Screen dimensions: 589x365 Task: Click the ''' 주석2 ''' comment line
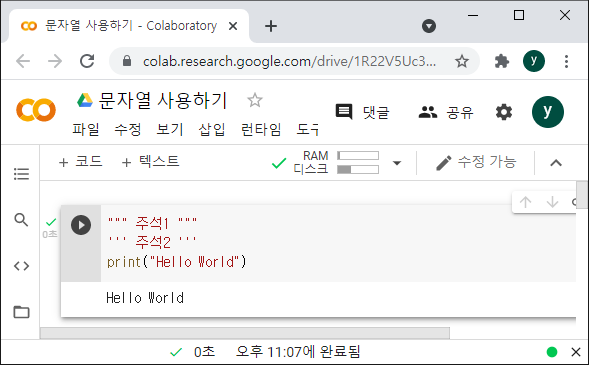[152, 242]
